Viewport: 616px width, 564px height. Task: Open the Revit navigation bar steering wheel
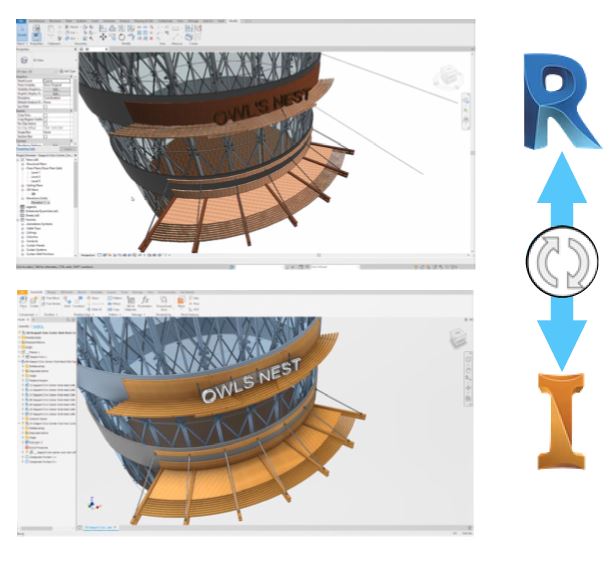click(x=466, y=101)
